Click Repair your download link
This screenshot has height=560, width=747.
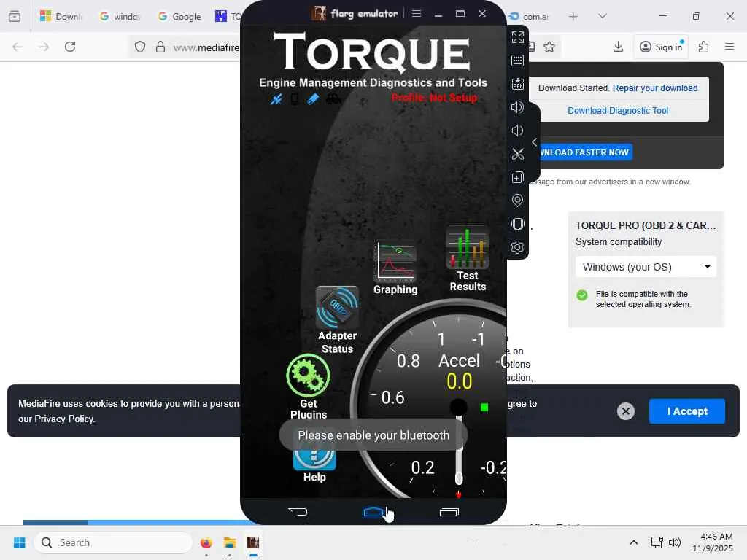coord(655,88)
